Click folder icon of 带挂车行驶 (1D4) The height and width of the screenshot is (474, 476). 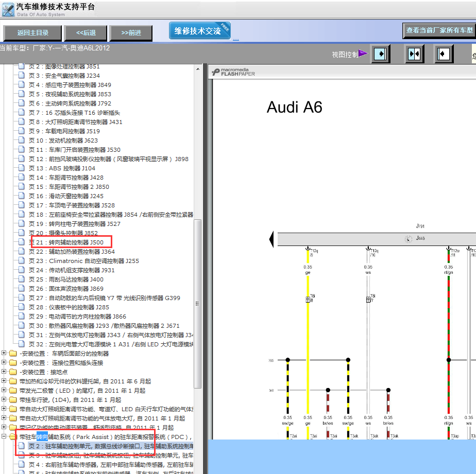[13, 399]
